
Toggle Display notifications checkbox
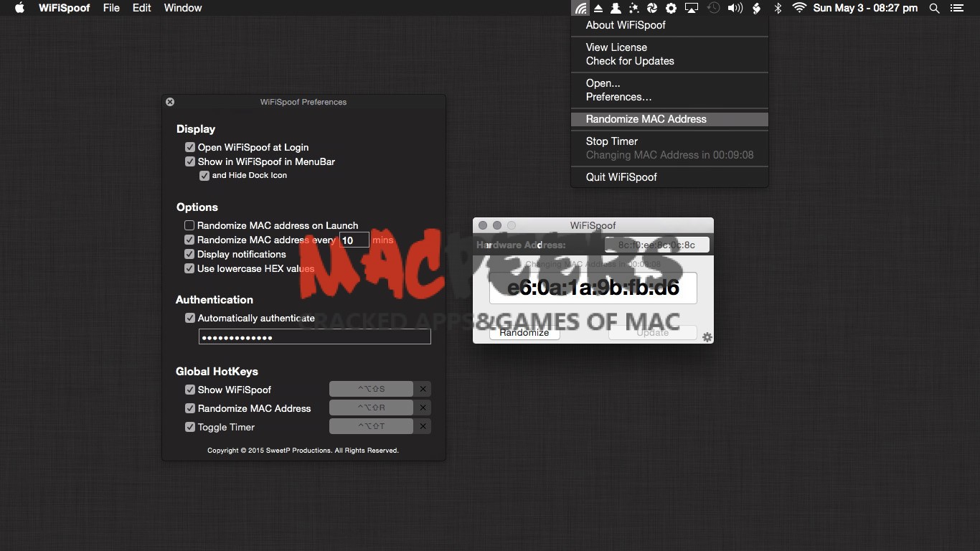tap(189, 254)
